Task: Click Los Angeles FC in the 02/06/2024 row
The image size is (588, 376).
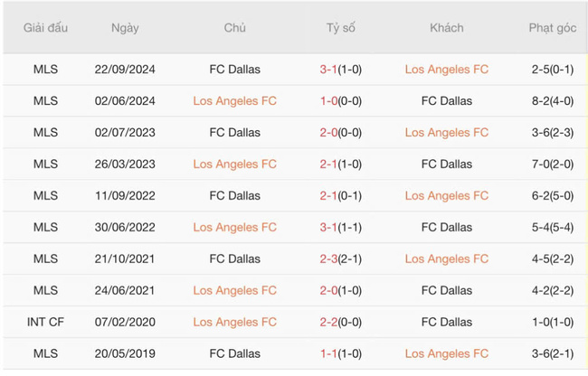Action: click(235, 101)
